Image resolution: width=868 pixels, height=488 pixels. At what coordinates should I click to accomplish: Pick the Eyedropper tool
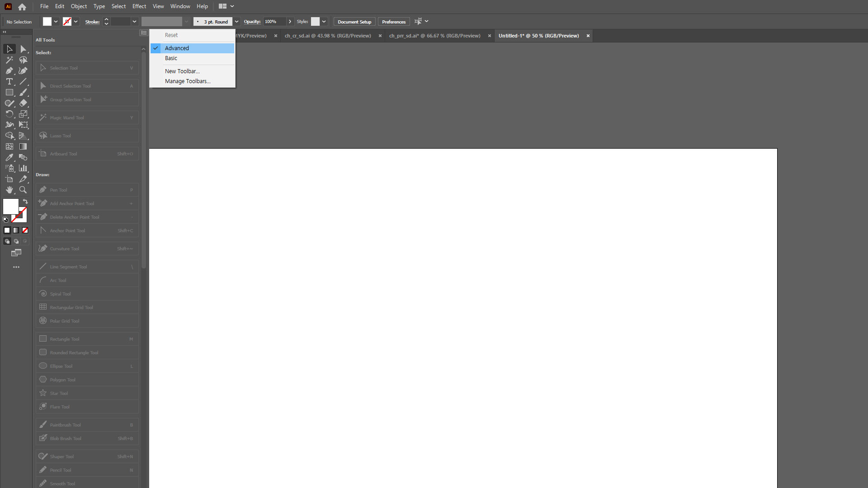[9, 157]
